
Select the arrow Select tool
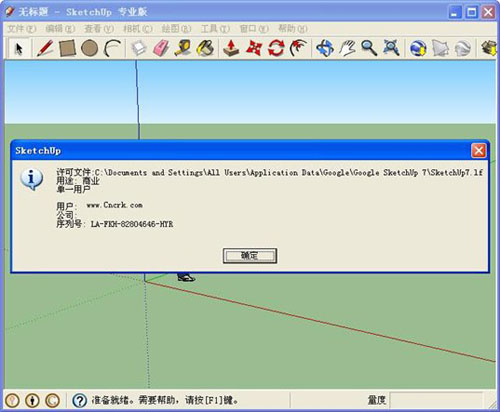tap(19, 48)
